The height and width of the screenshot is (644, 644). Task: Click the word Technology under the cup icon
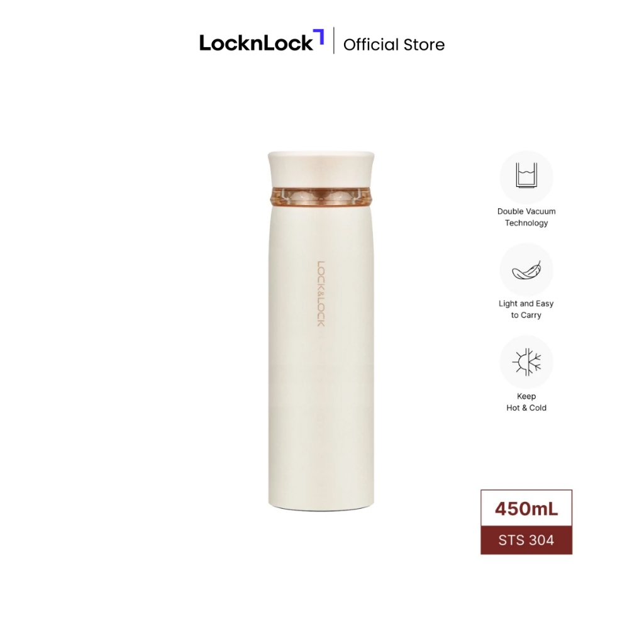pyautogui.click(x=526, y=223)
